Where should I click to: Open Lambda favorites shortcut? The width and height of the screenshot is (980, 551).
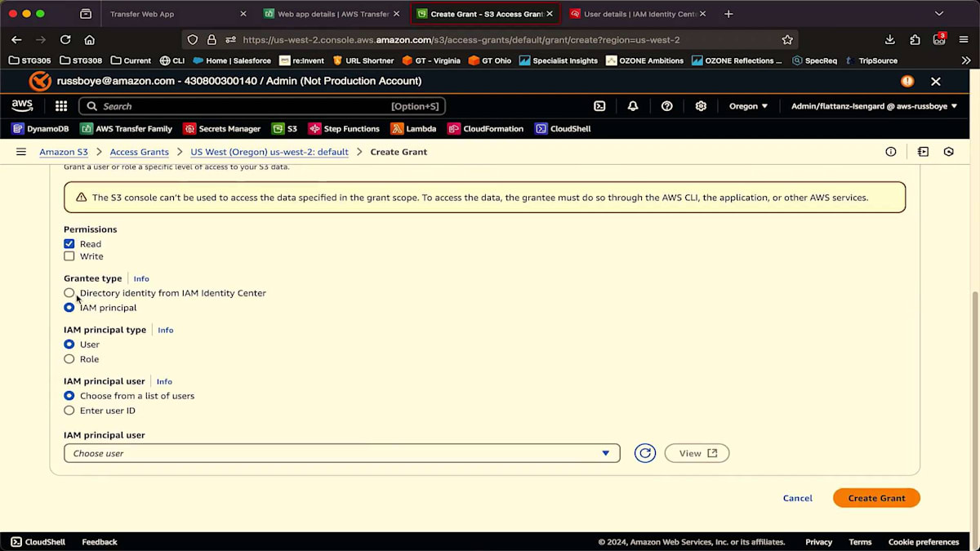coord(413,129)
